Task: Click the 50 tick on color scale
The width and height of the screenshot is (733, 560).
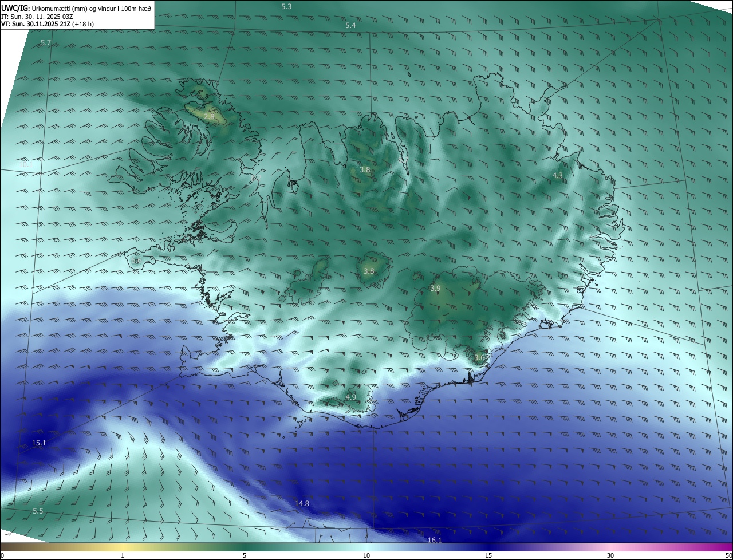Action: pyautogui.click(x=728, y=555)
